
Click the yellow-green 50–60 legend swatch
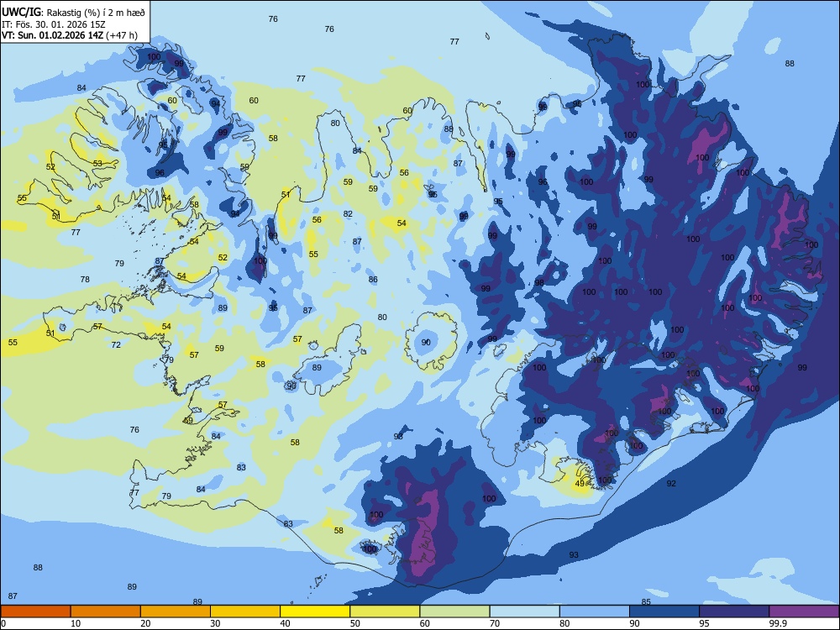385,612
